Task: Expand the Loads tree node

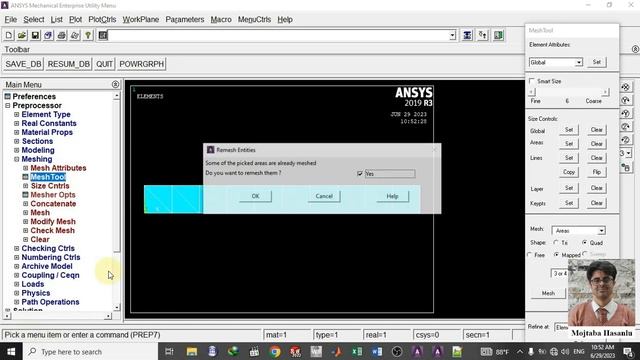Action: (17, 284)
